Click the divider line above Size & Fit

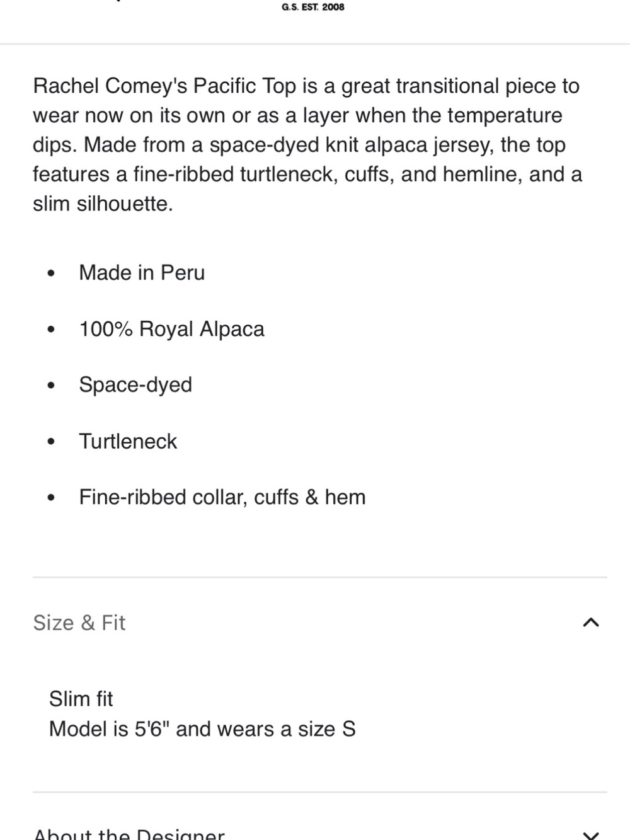(320, 577)
